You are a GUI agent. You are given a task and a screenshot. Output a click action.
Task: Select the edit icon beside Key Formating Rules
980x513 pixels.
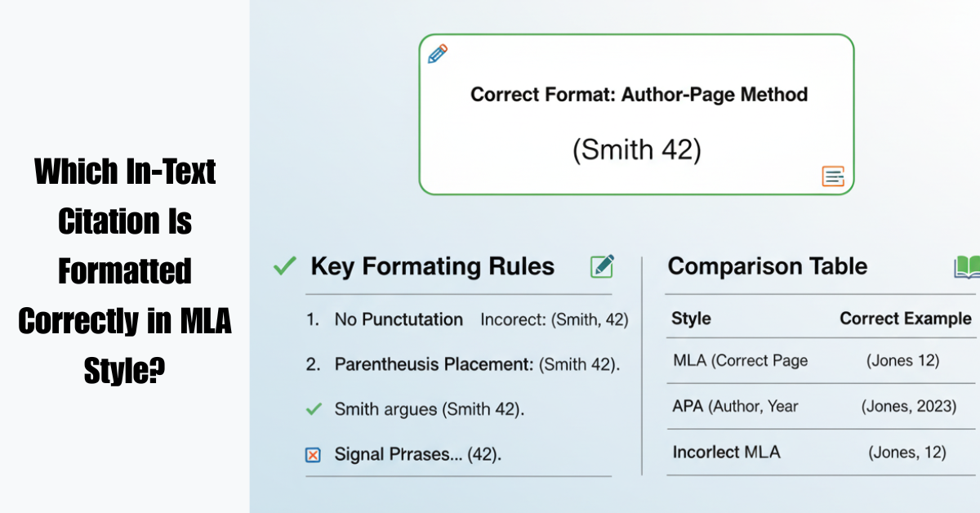[x=602, y=266]
